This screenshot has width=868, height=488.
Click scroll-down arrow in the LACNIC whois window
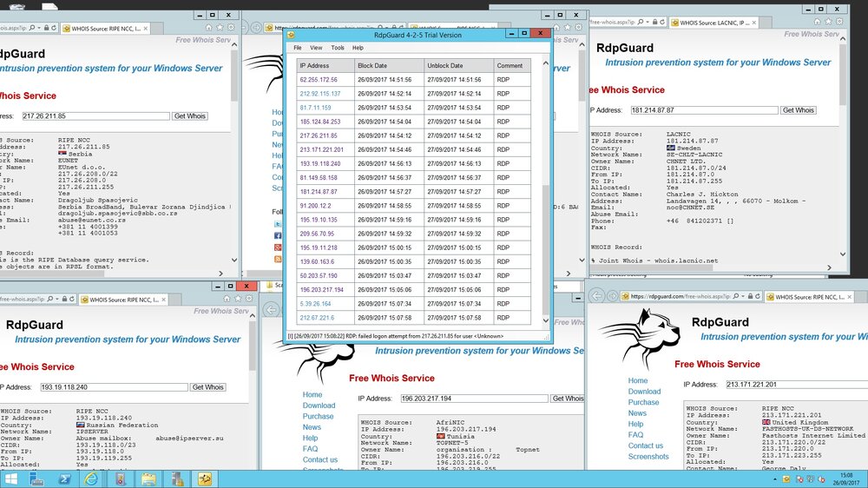pos(843,254)
